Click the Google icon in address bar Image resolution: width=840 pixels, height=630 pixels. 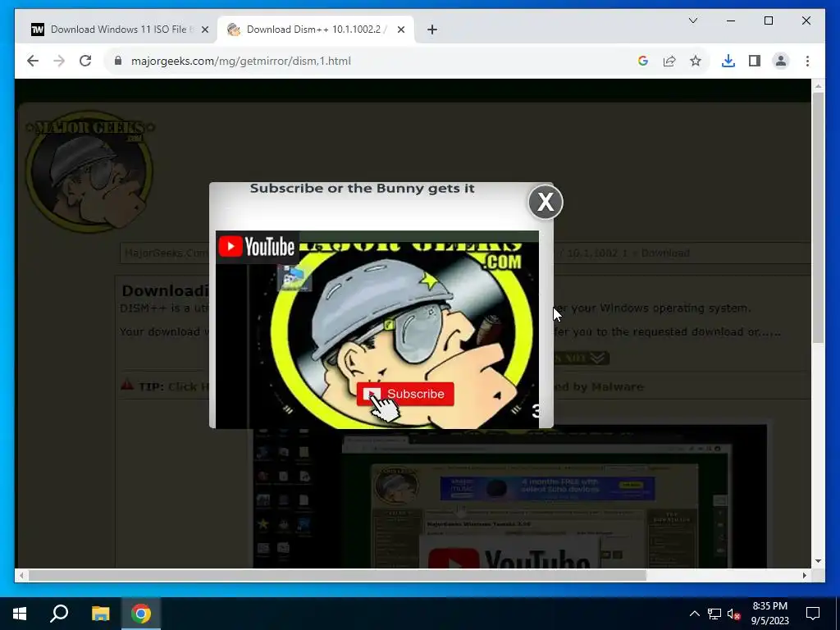pyautogui.click(x=643, y=61)
